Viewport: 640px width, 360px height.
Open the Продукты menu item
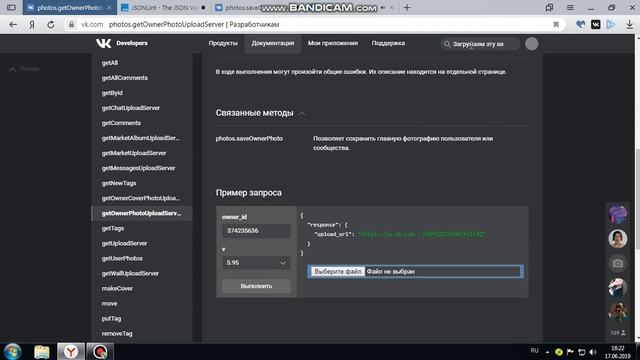click(223, 43)
